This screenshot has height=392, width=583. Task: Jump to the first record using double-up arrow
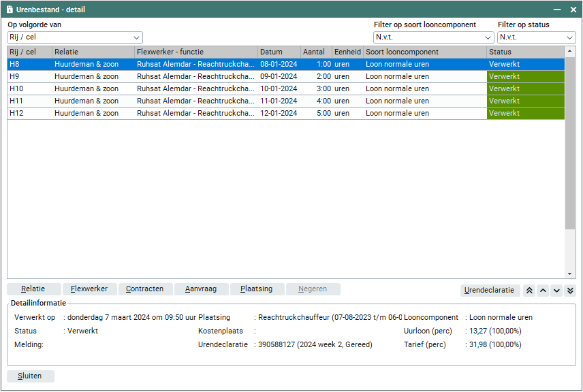point(529,291)
